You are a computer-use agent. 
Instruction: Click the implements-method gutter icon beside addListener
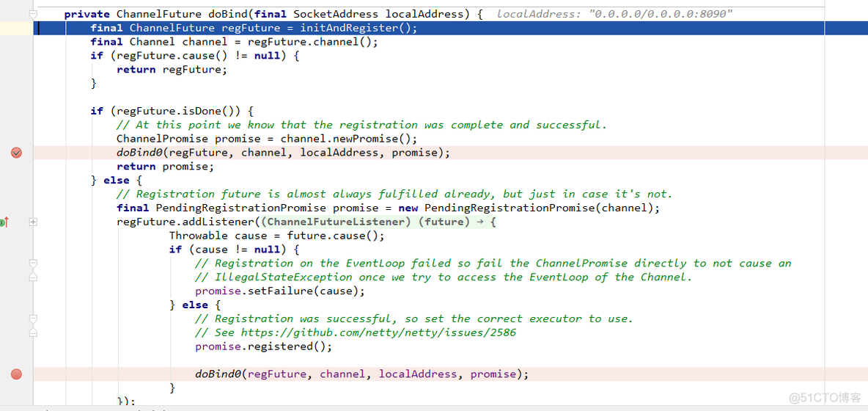4,222
